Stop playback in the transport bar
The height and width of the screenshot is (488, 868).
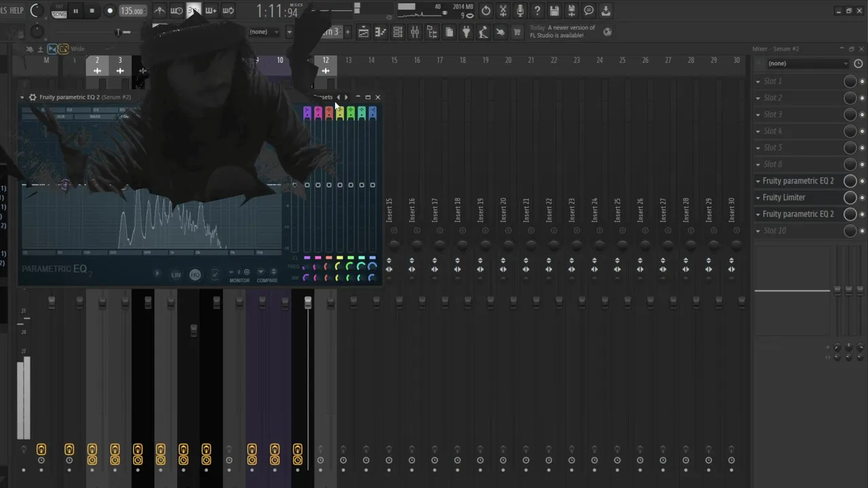coord(92,11)
